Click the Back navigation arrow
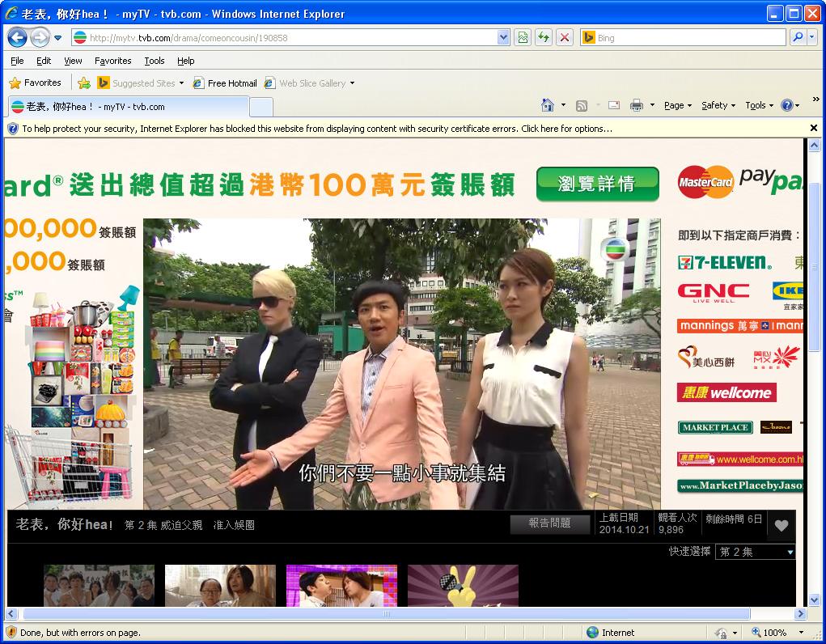826x644 pixels. 18,37
